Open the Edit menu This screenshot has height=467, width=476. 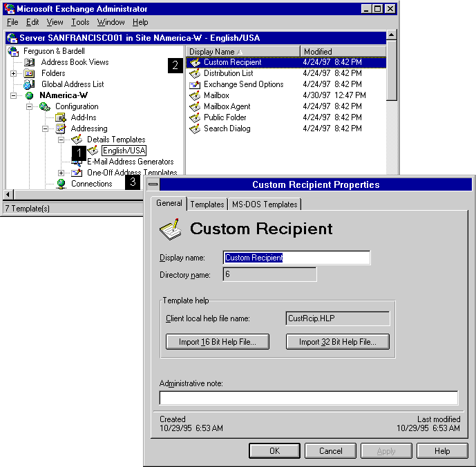tap(32, 22)
